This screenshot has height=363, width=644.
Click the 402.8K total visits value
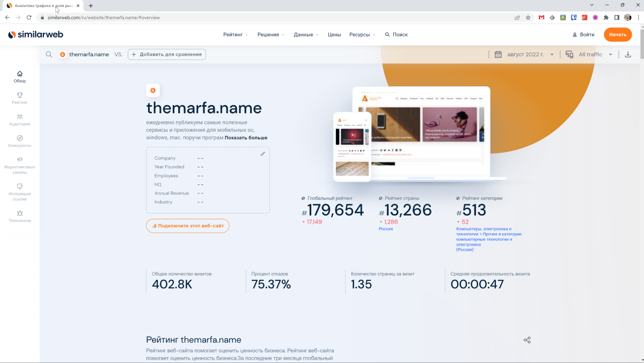tap(172, 285)
